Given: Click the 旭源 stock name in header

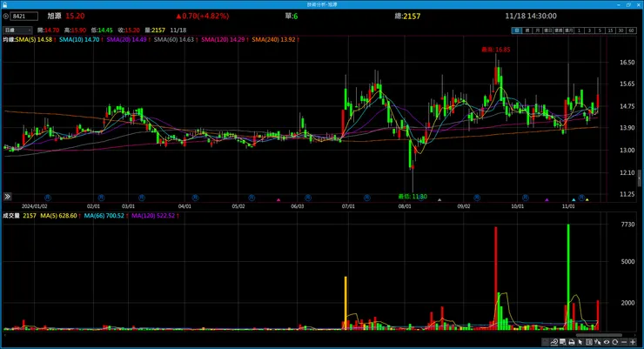Looking at the screenshot, I should click(54, 16).
